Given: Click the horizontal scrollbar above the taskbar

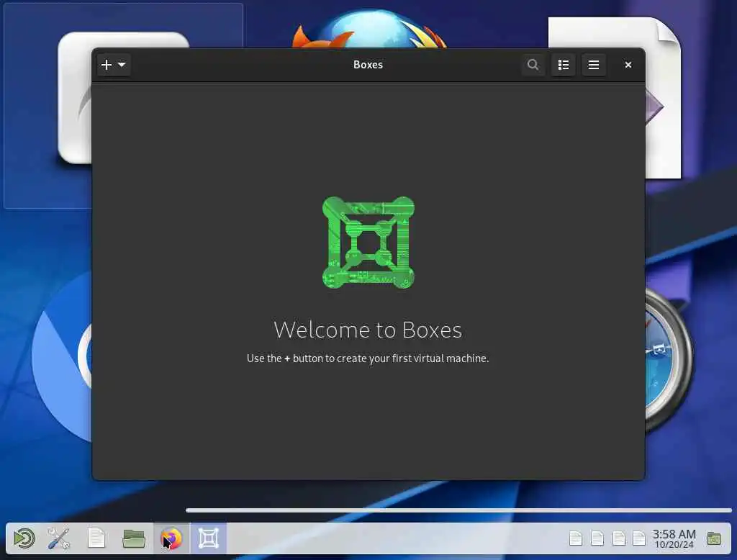Looking at the screenshot, I should point(458,510).
